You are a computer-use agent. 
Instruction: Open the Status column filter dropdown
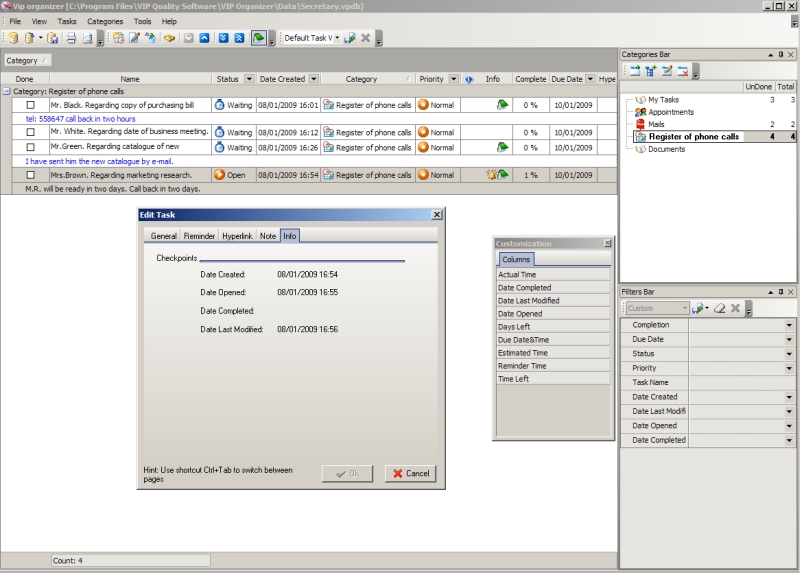(247, 79)
